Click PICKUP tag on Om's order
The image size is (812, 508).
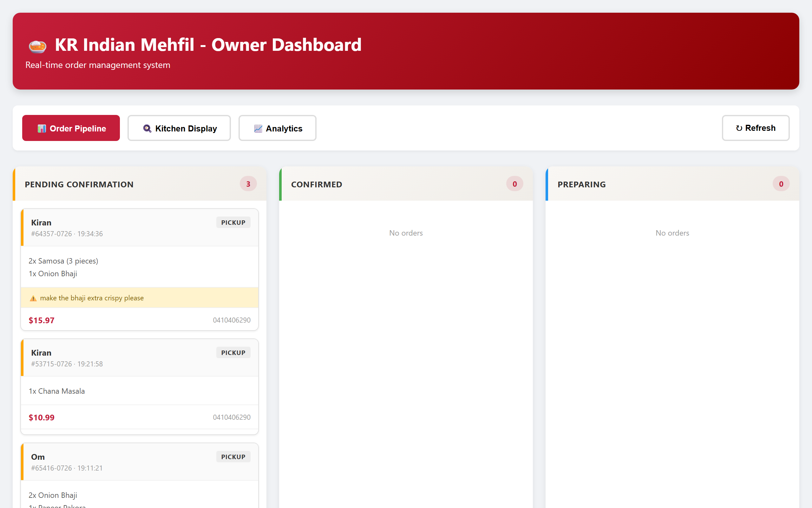point(233,457)
